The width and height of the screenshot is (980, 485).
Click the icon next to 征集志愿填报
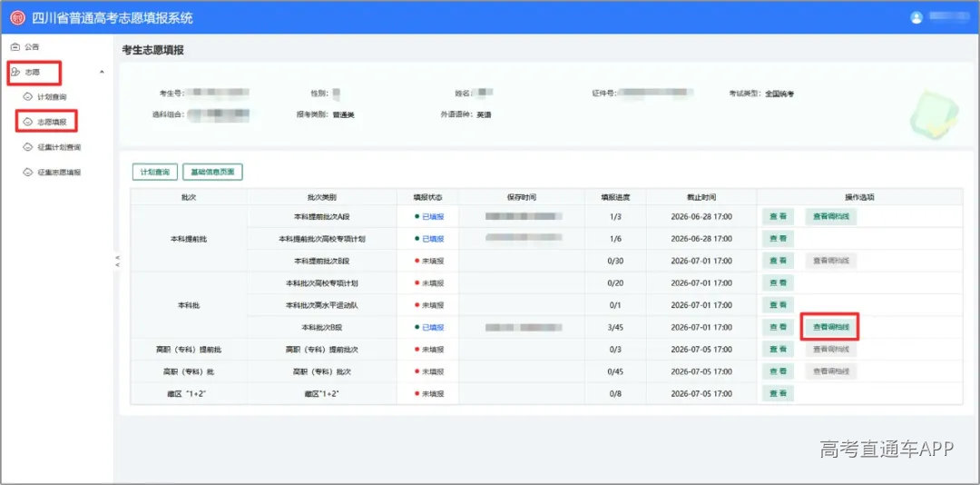click(x=27, y=172)
